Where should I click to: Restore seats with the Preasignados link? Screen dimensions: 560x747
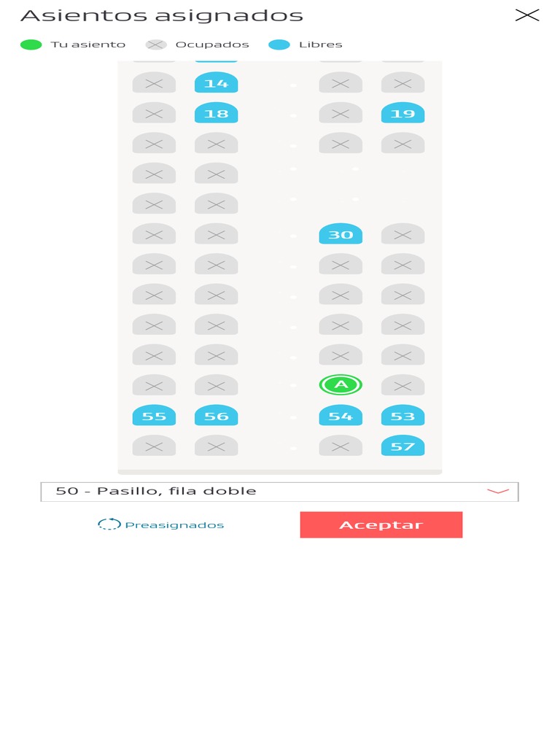(x=174, y=525)
